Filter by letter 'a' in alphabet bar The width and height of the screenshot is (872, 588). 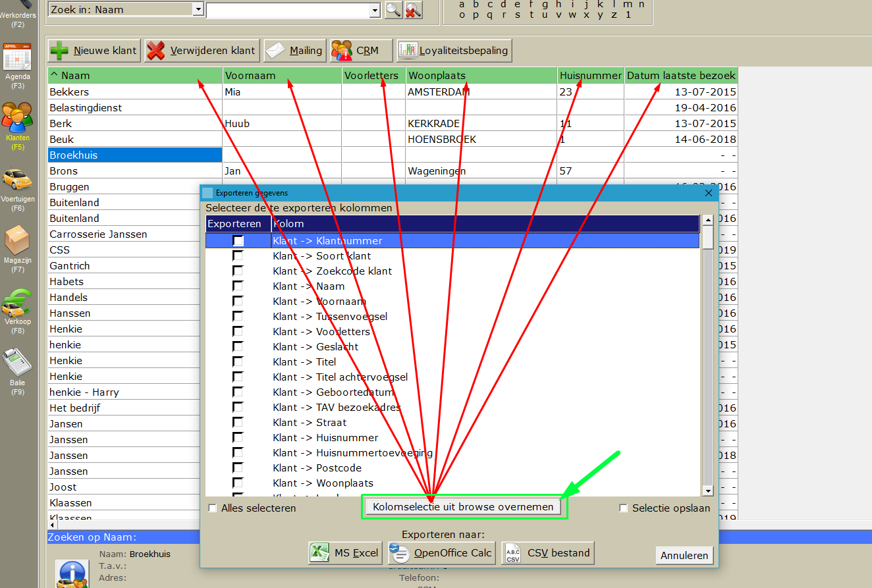click(x=462, y=4)
